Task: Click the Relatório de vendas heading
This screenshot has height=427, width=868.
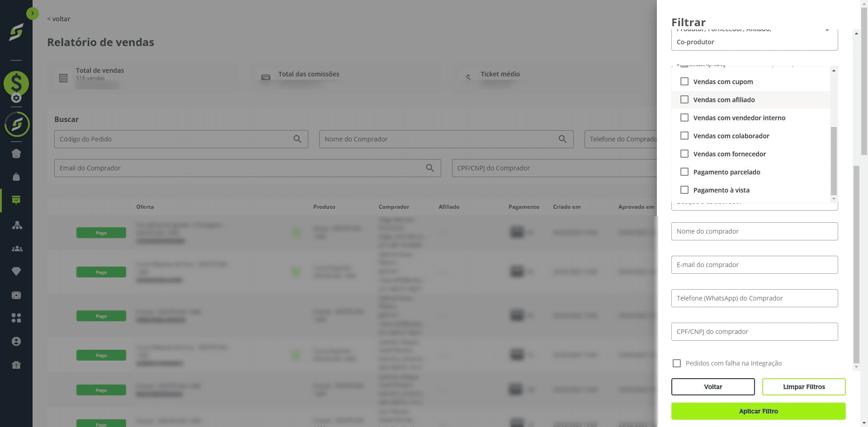Action: pyautogui.click(x=101, y=42)
